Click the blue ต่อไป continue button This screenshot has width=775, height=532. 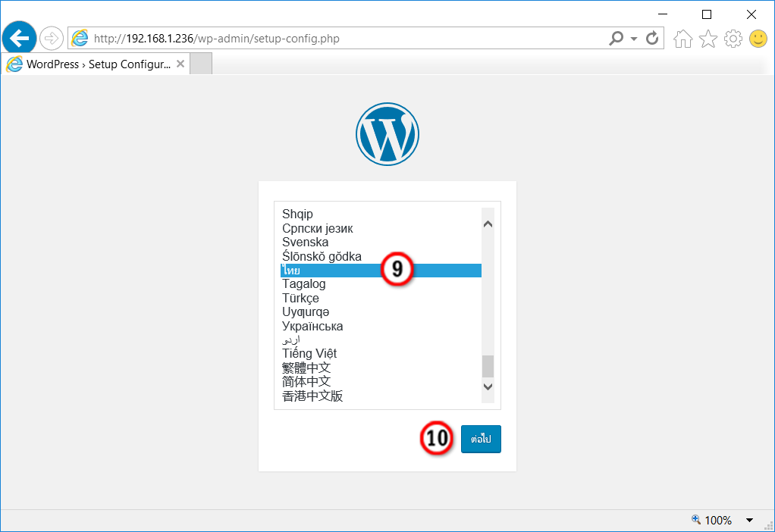(x=481, y=439)
